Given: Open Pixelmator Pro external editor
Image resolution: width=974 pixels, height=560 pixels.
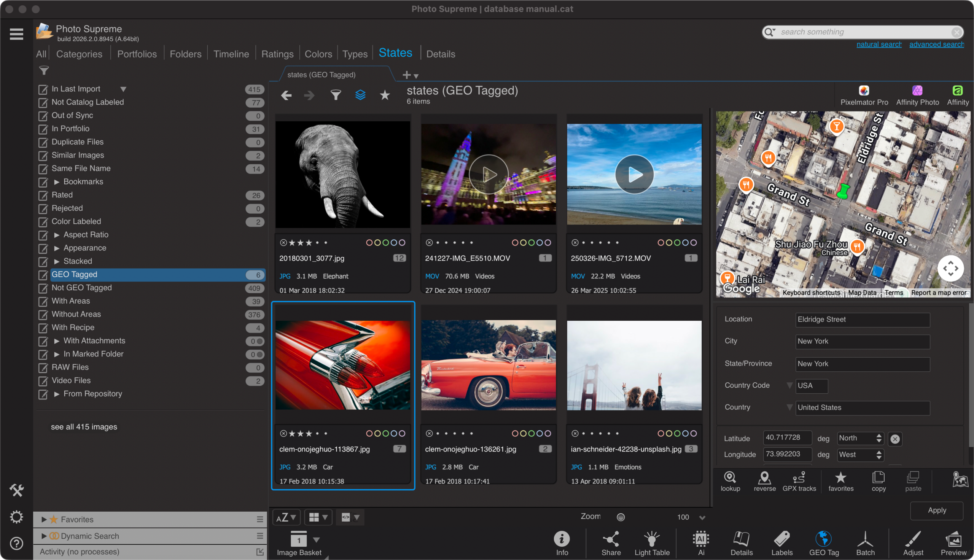Looking at the screenshot, I should [864, 96].
